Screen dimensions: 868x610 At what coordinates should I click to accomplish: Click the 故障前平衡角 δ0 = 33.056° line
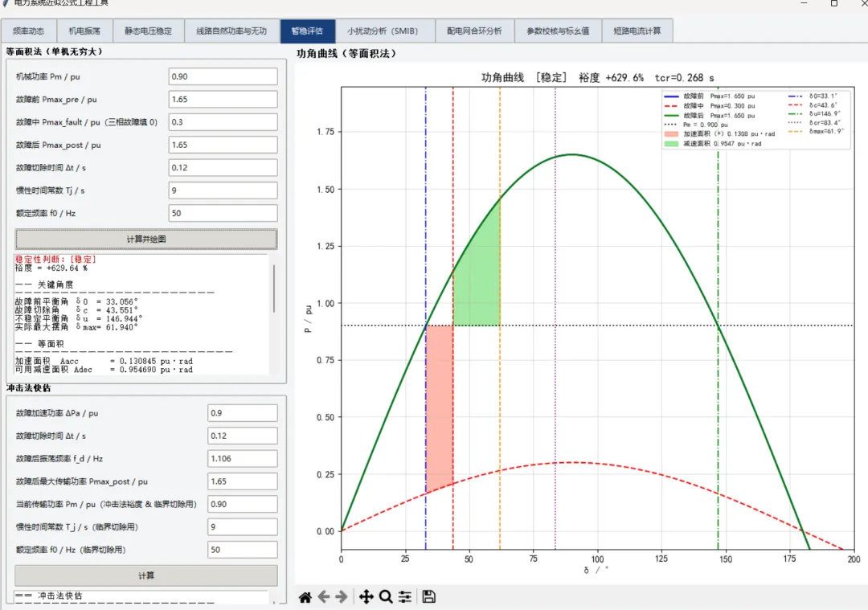(x=76, y=301)
